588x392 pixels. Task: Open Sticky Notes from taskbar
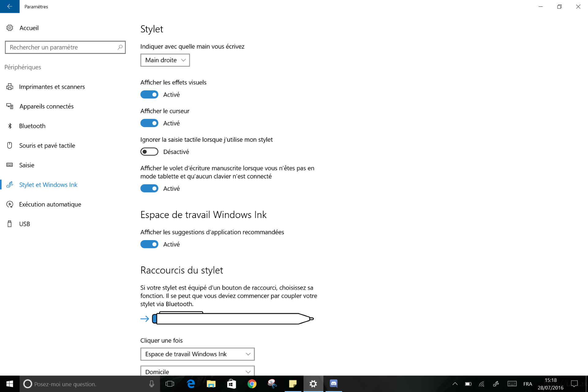pos(293,384)
